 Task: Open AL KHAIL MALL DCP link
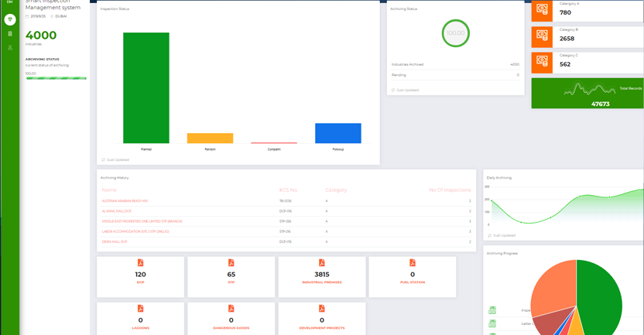tap(117, 211)
